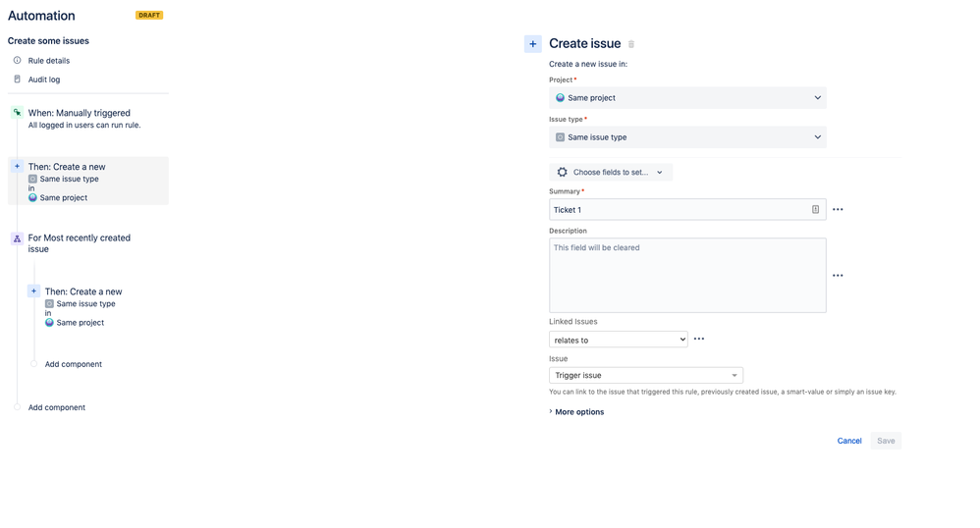Click the Audit log document icon
980x528 pixels.
[18, 79]
